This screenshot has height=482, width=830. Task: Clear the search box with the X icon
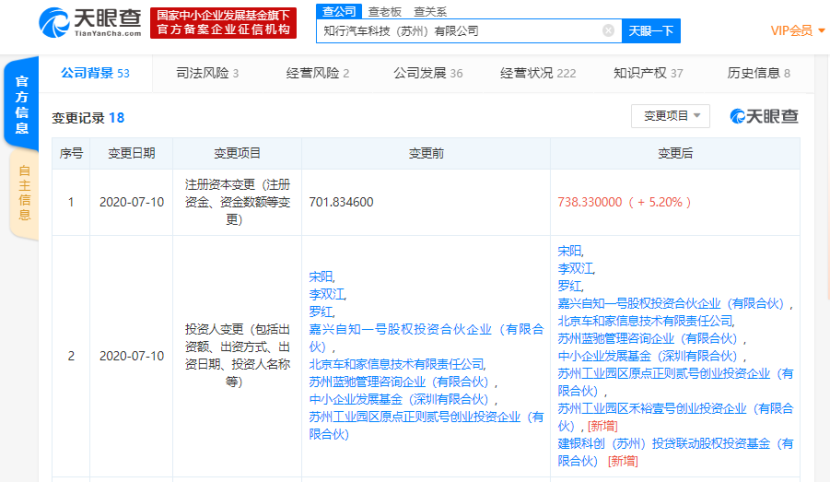click(608, 31)
